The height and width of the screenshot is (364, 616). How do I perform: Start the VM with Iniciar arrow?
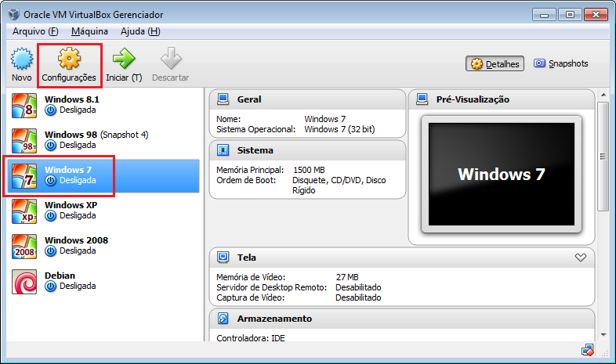click(124, 59)
